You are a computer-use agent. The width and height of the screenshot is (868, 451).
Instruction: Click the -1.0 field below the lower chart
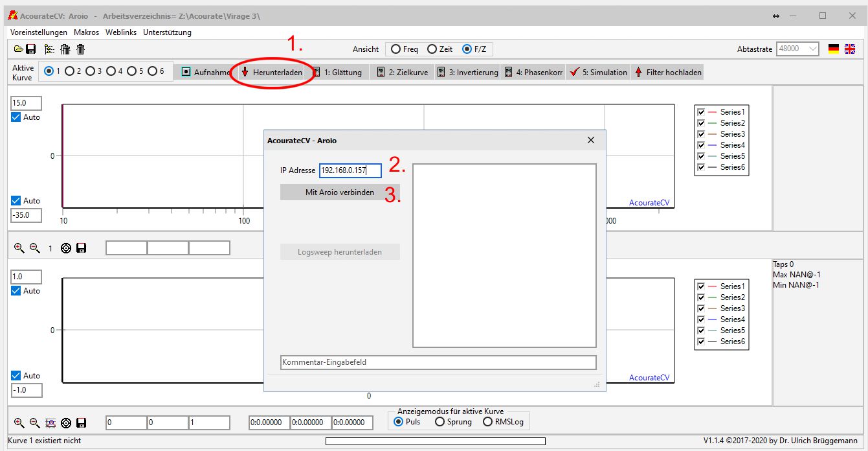click(27, 390)
